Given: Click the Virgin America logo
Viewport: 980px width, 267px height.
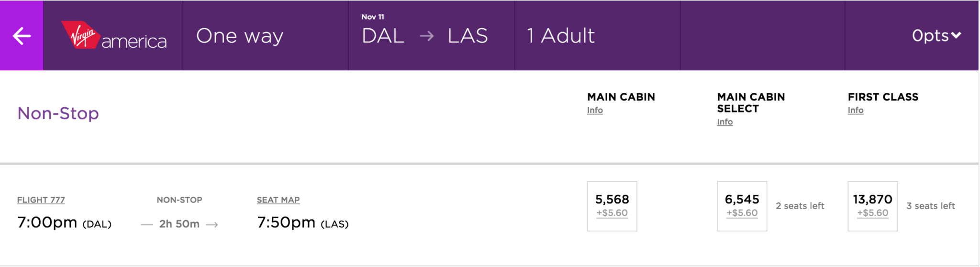Looking at the screenshot, I should (x=114, y=36).
